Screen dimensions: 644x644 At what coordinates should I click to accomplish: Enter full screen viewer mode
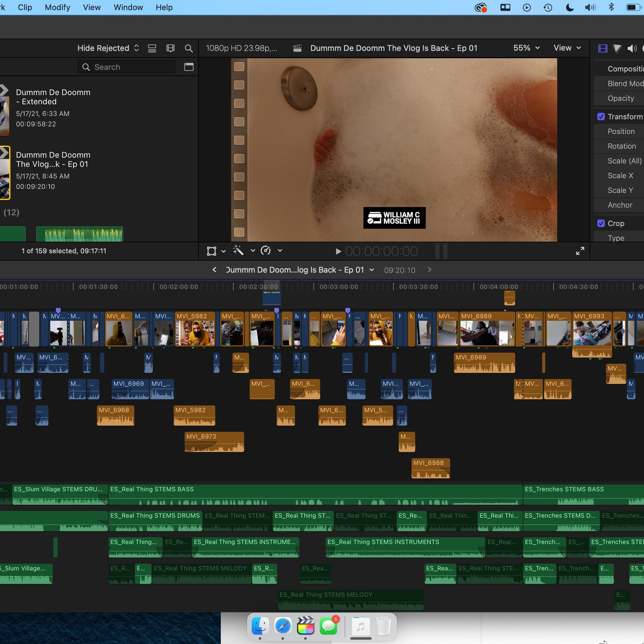pos(580,251)
